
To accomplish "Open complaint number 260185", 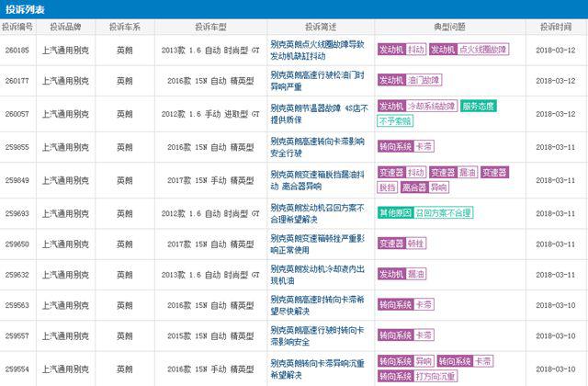I will pos(19,48).
